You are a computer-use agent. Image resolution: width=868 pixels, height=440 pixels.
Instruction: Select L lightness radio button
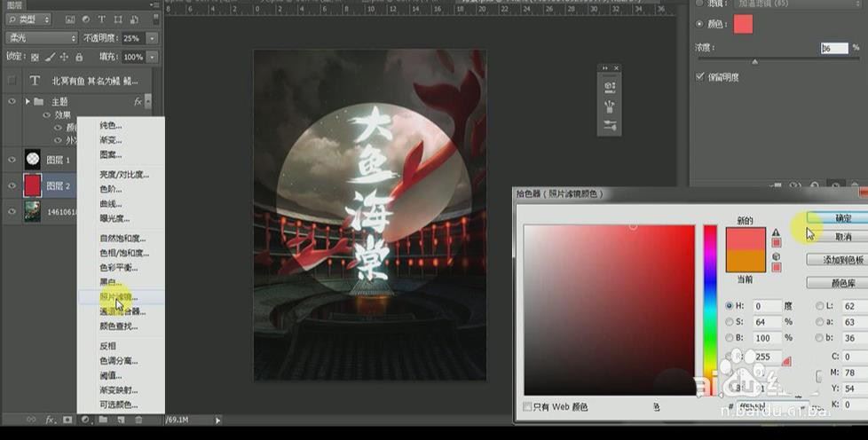820,305
